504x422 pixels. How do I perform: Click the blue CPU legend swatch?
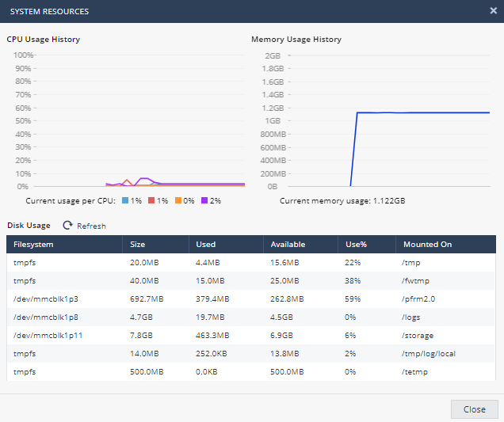[124, 201]
